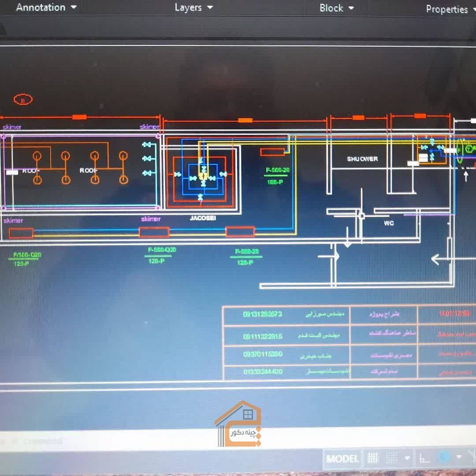Toggle drawing grid display in status bar
This screenshot has height=476, width=476.
click(373, 458)
